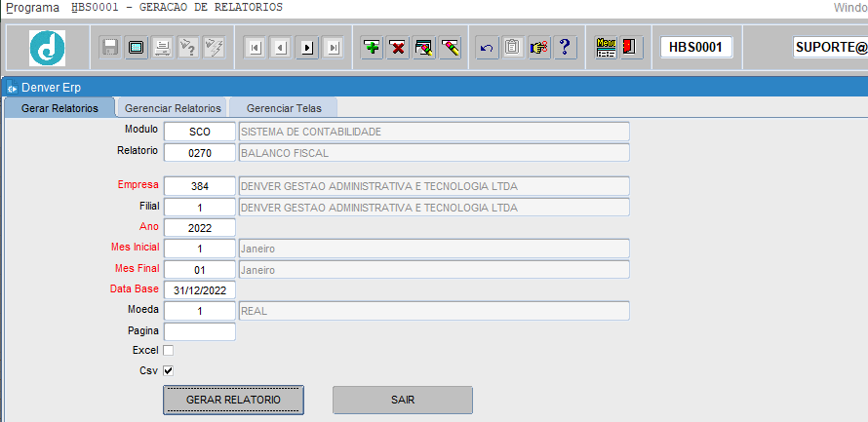This screenshot has height=422, width=868.
Task: Click the Execute Query lightning icon
Action: tap(214, 48)
